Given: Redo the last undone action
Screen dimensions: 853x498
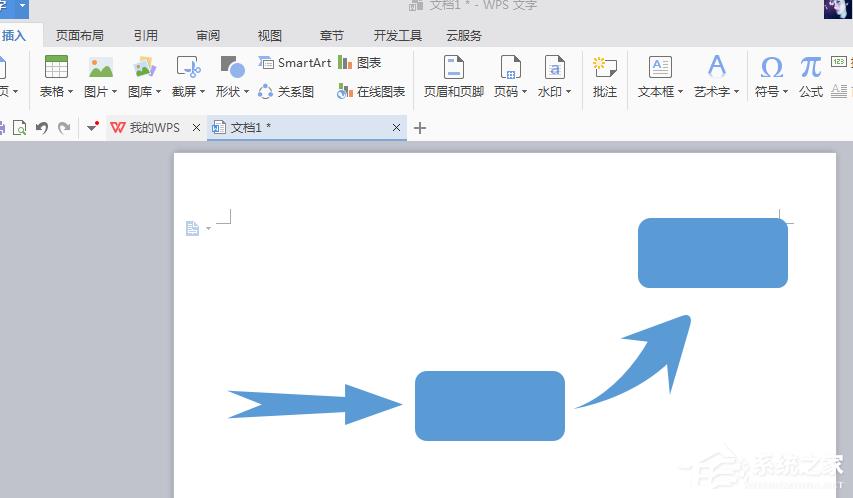Looking at the screenshot, I should 64,128.
